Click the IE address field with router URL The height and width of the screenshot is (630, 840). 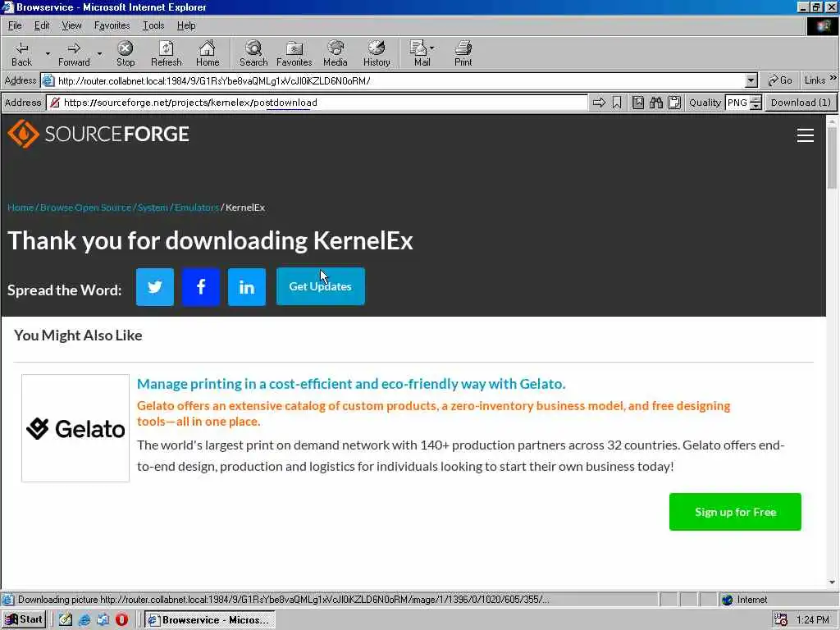(393, 81)
